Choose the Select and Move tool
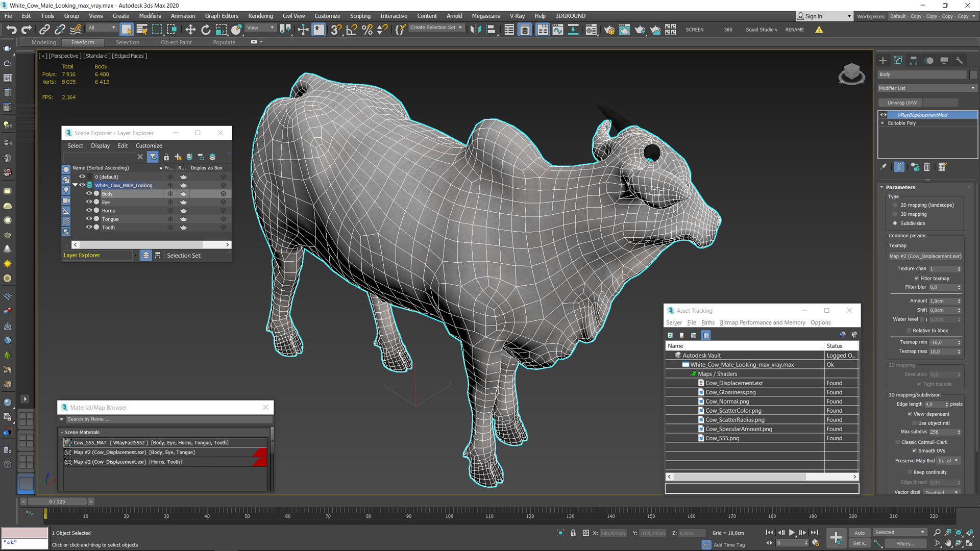980x551 pixels. pyautogui.click(x=190, y=30)
